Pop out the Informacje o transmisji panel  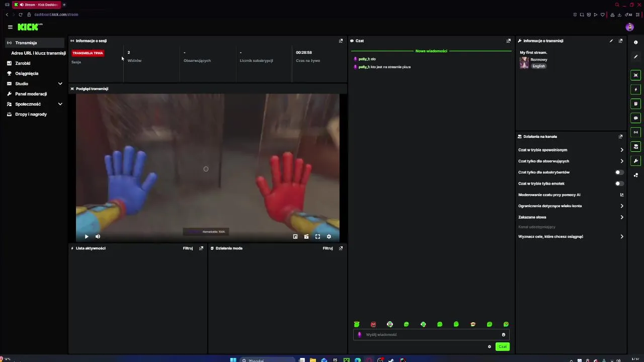620,41
